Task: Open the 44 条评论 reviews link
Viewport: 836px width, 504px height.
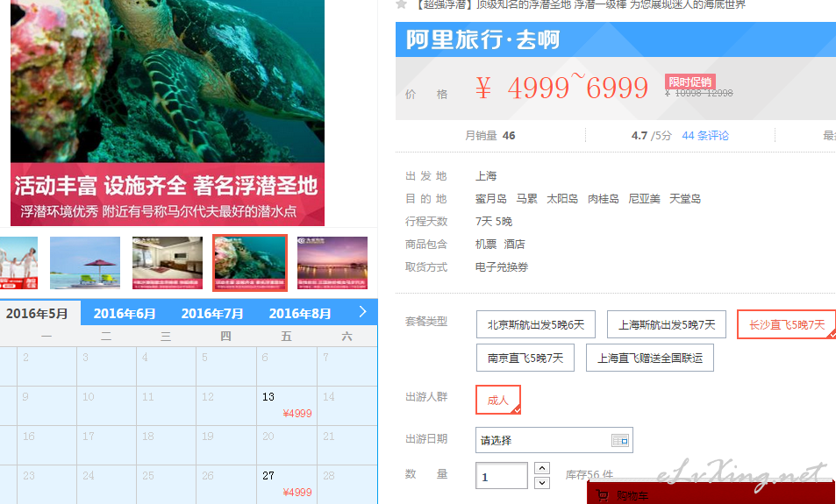Action: (704, 135)
